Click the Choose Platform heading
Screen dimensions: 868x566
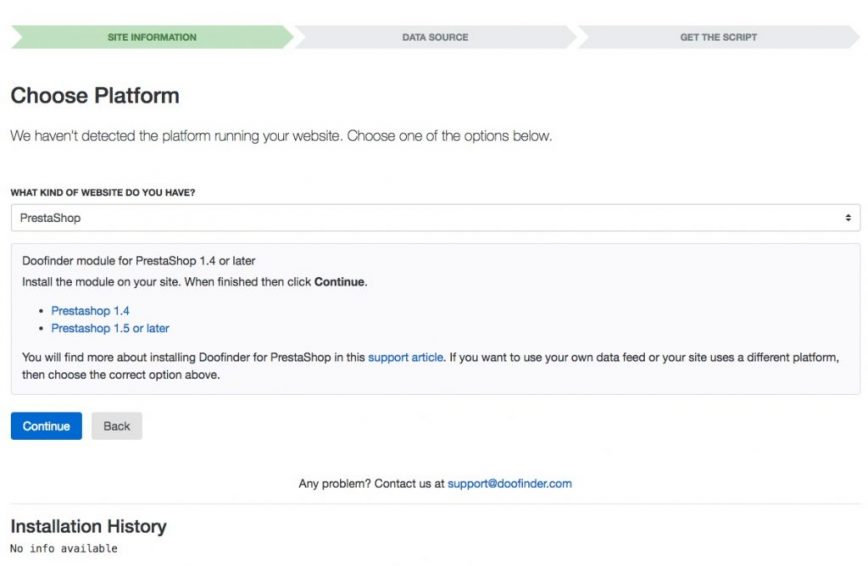(x=95, y=97)
